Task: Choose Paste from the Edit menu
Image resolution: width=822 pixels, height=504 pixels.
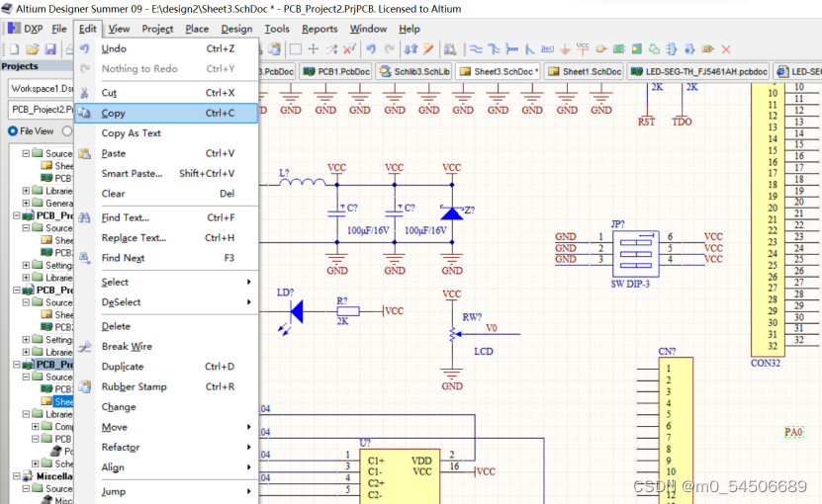Action: coord(167,153)
